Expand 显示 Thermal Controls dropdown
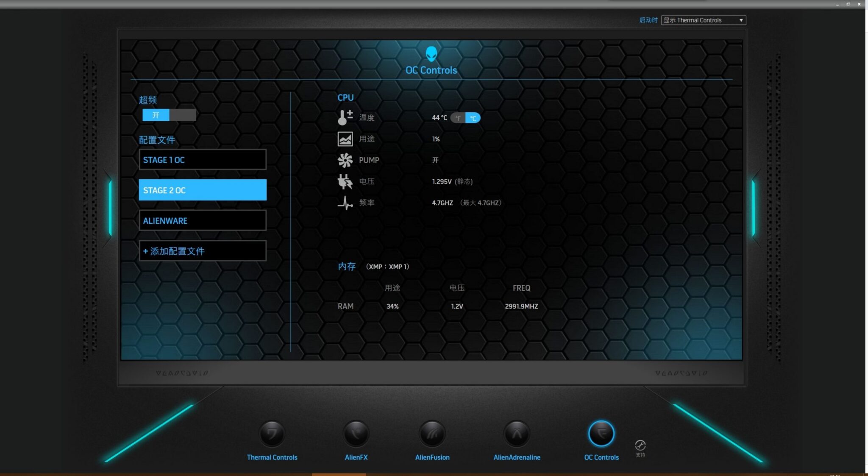This screenshot has width=868, height=476. pos(740,20)
